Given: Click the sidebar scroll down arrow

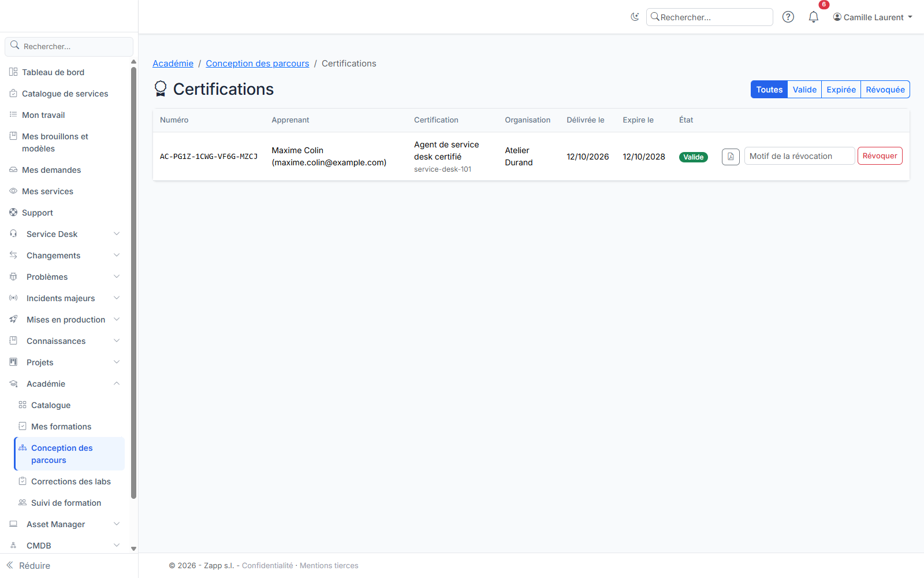Looking at the screenshot, I should (133, 549).
